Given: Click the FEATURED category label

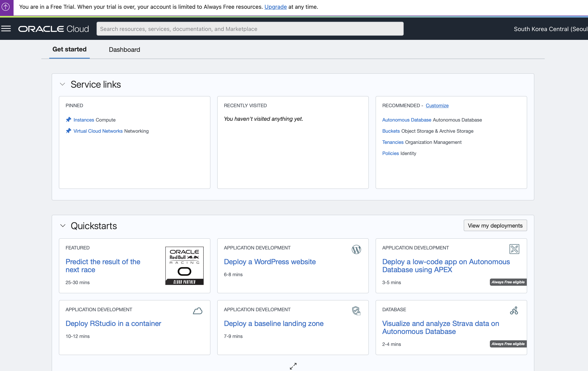Looking at the screenshot, I should [77, 248].
